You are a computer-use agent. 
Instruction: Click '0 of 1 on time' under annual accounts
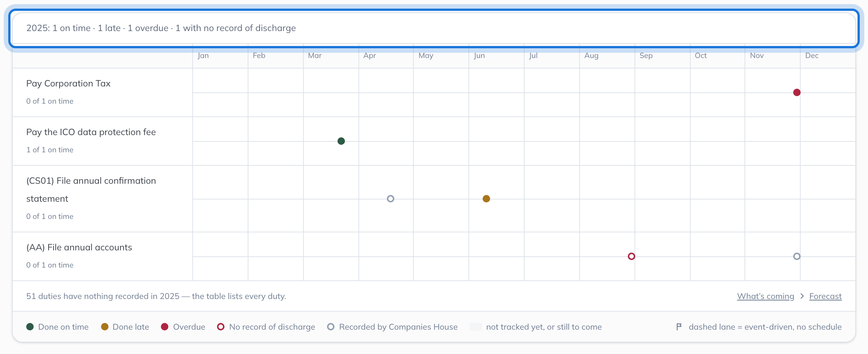[50, 265]
